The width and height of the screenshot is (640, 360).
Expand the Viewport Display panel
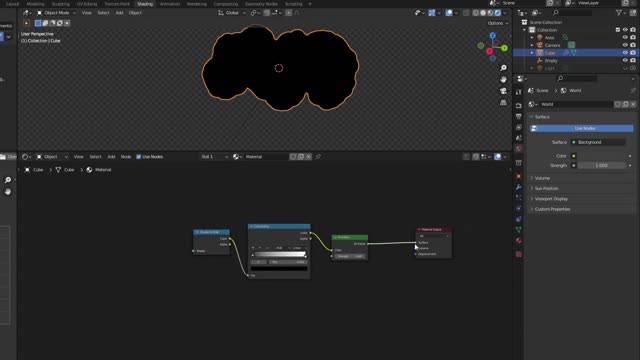coord(580,199)
